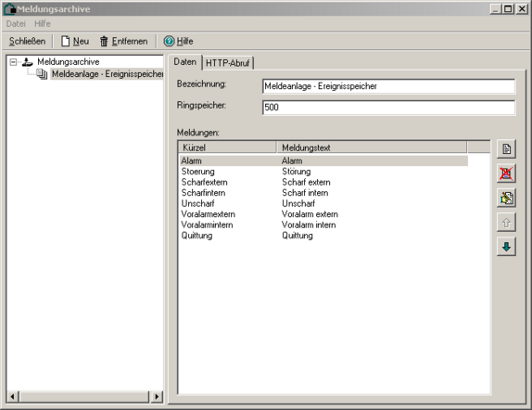The width and height of the screenshot is (532, 410).
Task: Click the Entfernen trash can icon
Action: coord(104,42)
